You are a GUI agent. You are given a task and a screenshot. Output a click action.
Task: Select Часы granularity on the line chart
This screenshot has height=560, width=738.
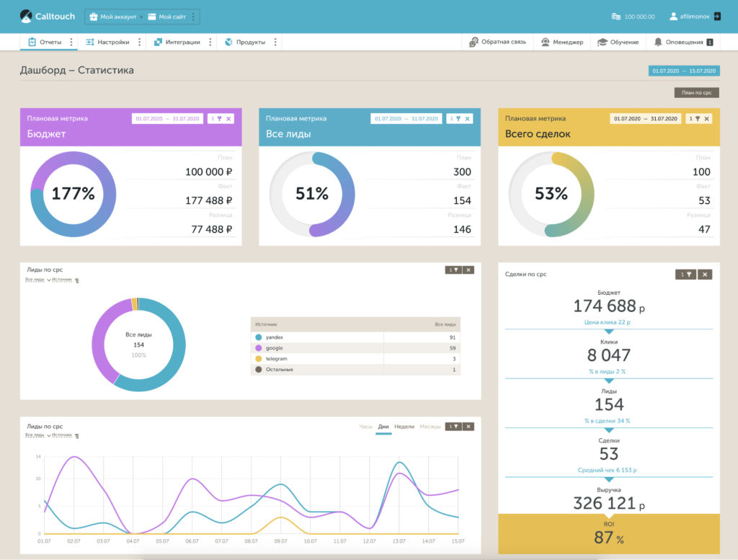click(x=366, y=427)
